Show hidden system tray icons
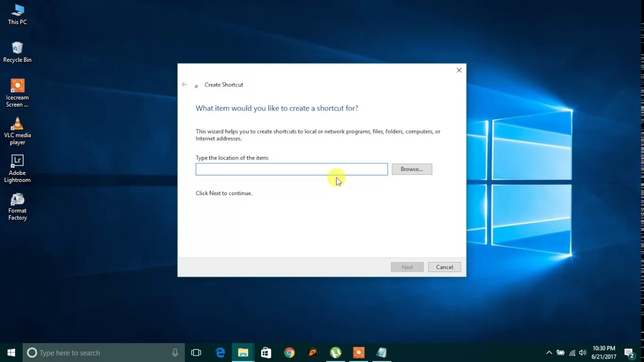This screenshot has height=362, width=644. (549, 352)
